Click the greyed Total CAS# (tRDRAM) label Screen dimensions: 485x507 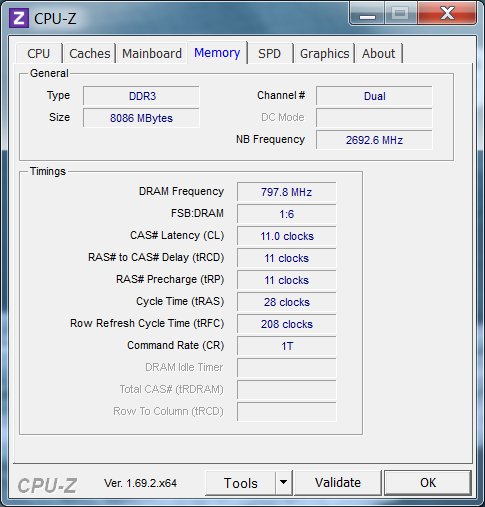tap(172, 389)
